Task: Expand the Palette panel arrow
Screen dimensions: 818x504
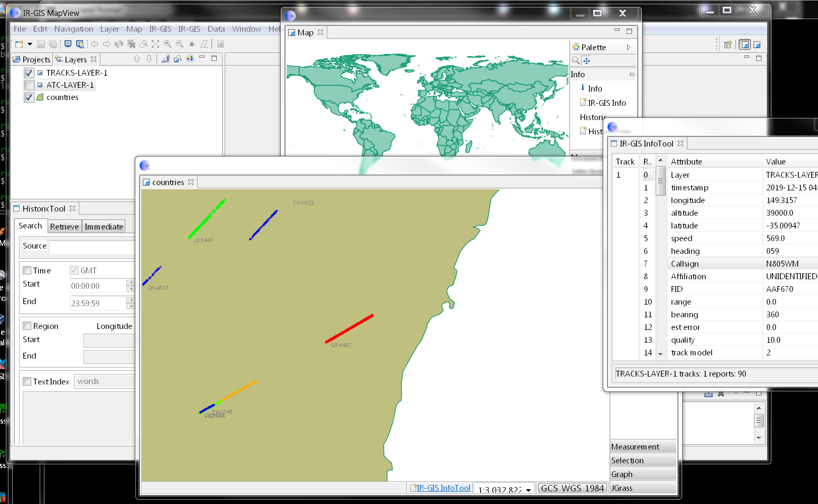Action: (x=628, y=48)
